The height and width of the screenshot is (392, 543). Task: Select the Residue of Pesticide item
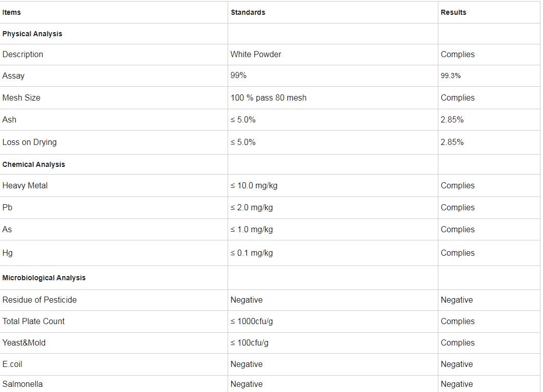[39, 300]
